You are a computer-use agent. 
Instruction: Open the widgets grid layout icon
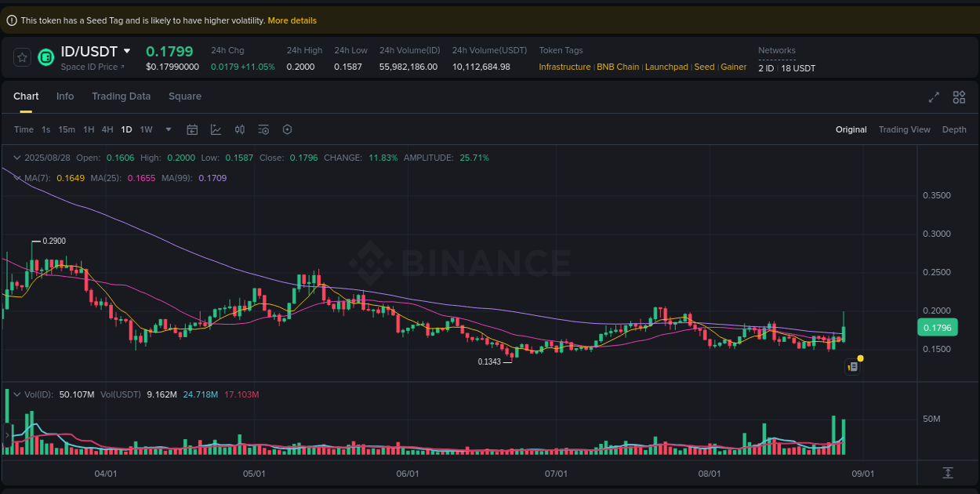[959, 97]
